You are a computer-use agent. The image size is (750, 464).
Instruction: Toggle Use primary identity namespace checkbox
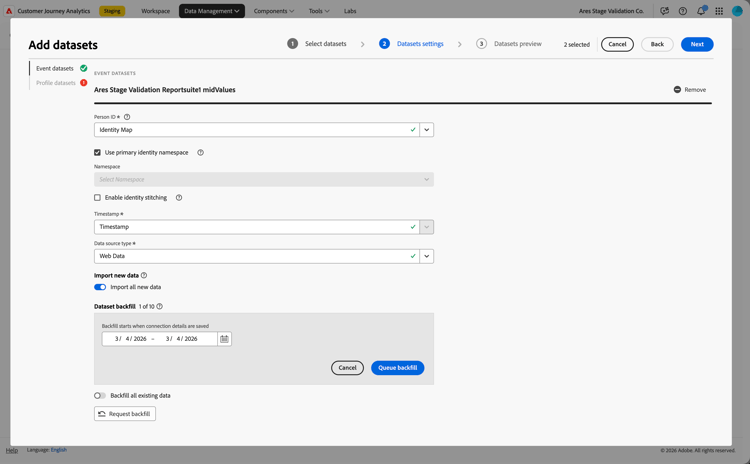pyautogui.click(x=98, y=153)
